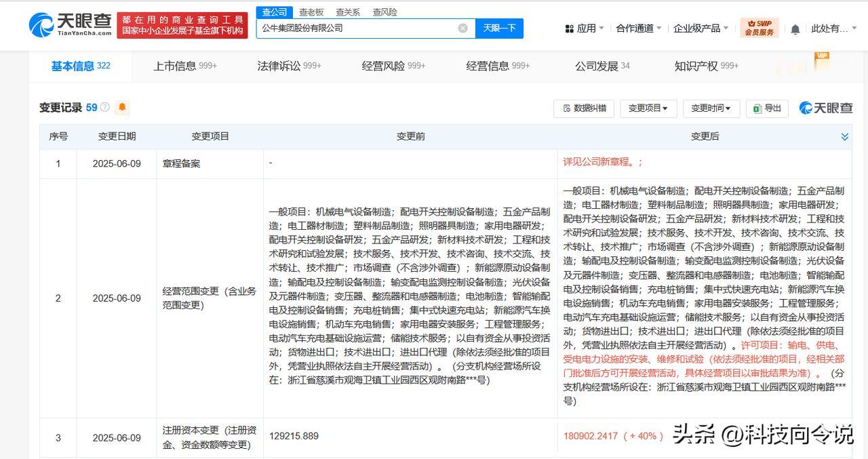
Task: Select the 上市信息 999+ tab
Action: pyautogui.click(x=185, y=66)
